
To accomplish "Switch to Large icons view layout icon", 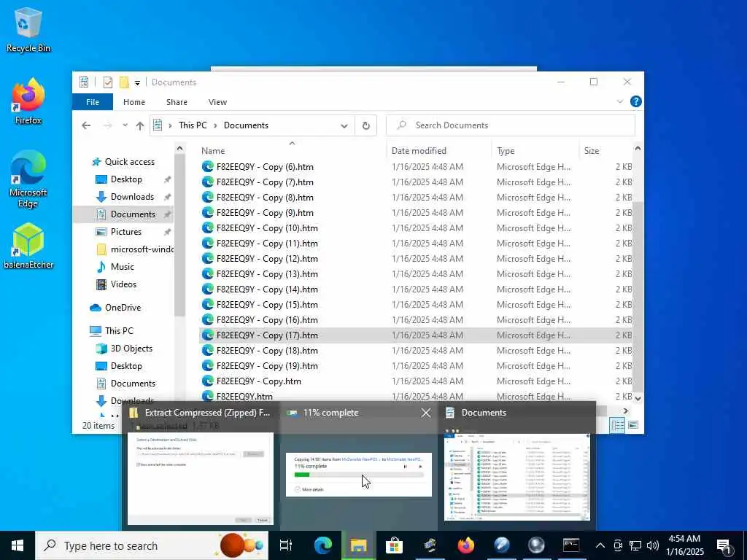I will (x=633, y=425).
